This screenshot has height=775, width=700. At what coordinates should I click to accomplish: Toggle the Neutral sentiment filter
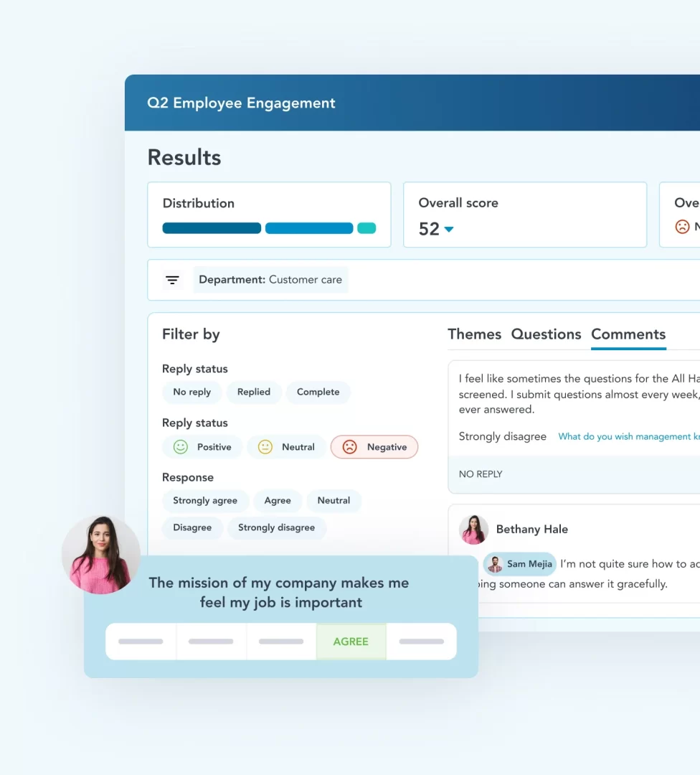(286, 447)
